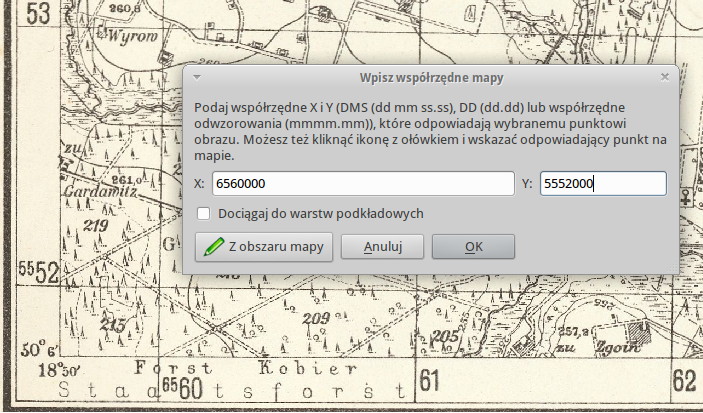Confirm coordinates with the OK button
The image size is (703, 413).
coord(473,247)
